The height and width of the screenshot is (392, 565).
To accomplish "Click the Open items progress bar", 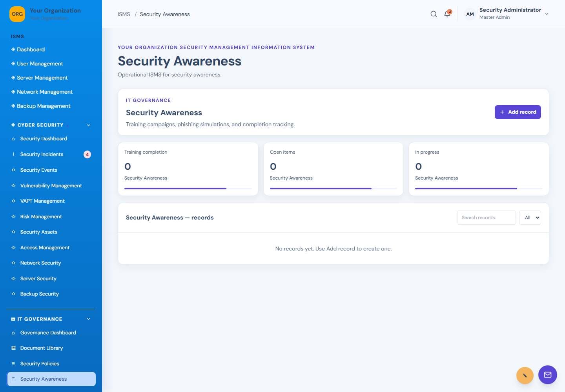I will 334,189.
